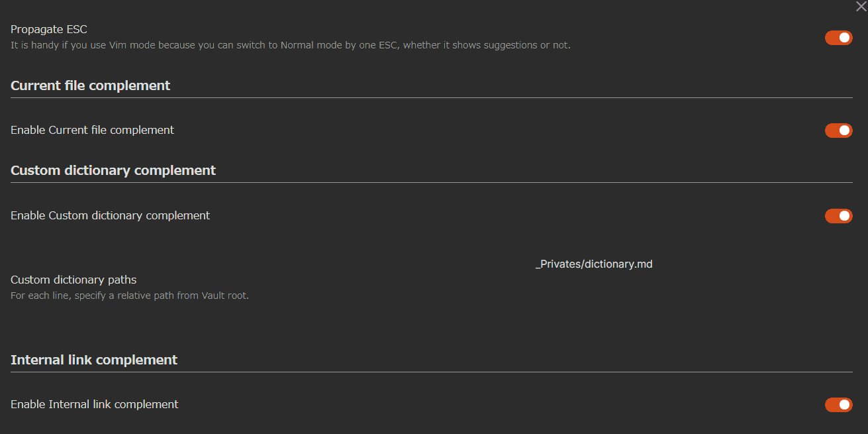Click the "Custom dictionary complement" section heading
Image resolution: width=868 pixels, height=434 pixels.
113,170
